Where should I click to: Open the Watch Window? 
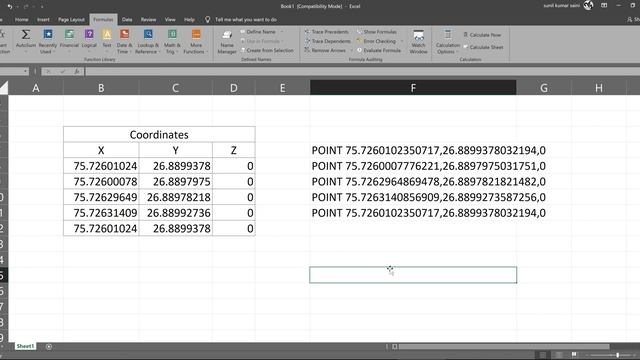click(418, 42)
